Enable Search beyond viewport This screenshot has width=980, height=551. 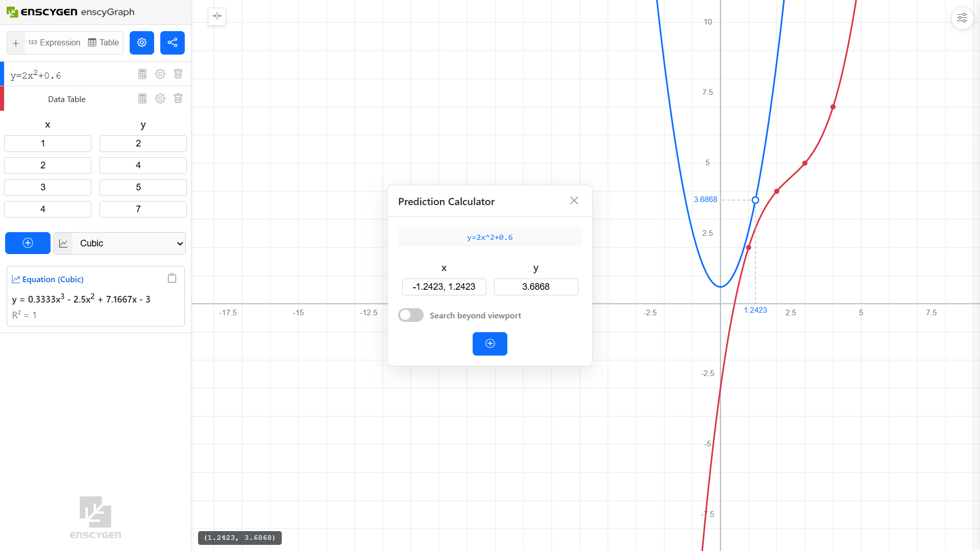410,315
